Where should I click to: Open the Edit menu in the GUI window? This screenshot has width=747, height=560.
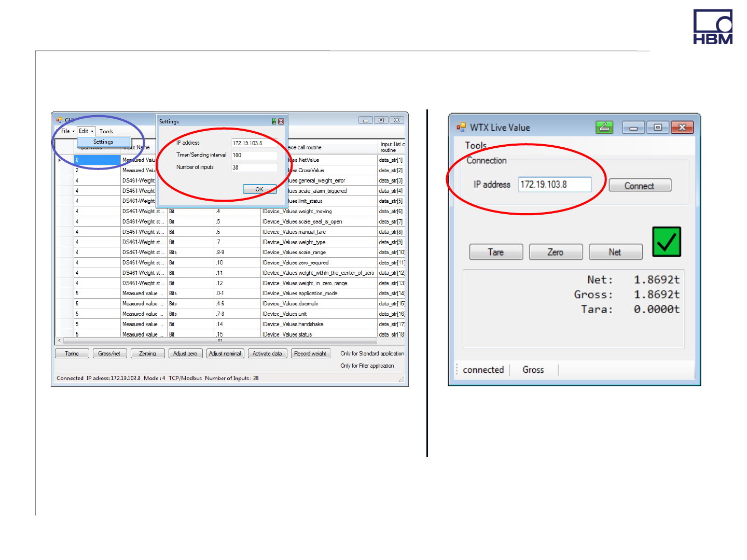point(86,131)
